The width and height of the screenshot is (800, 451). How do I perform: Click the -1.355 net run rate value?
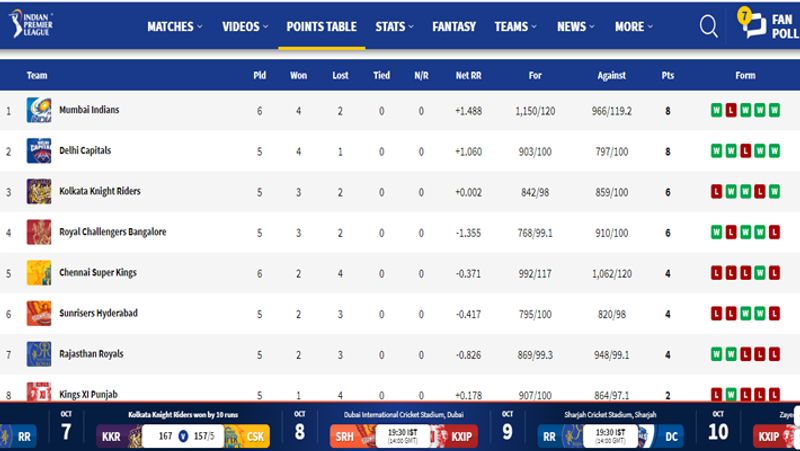click(x=468, y=233)
